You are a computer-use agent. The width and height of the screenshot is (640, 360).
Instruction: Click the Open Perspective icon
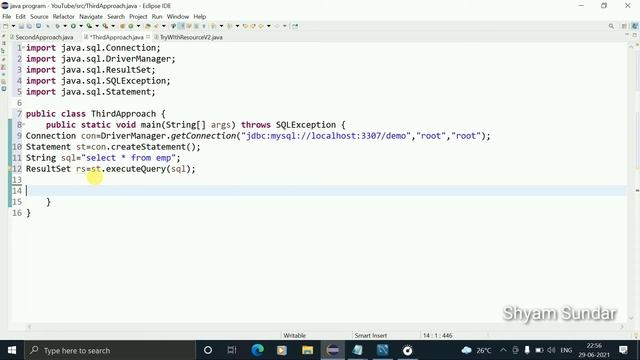[624, 26]
